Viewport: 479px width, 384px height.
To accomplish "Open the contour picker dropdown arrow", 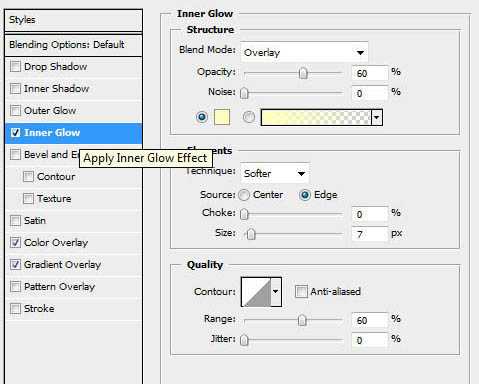I will click(276, 292).
